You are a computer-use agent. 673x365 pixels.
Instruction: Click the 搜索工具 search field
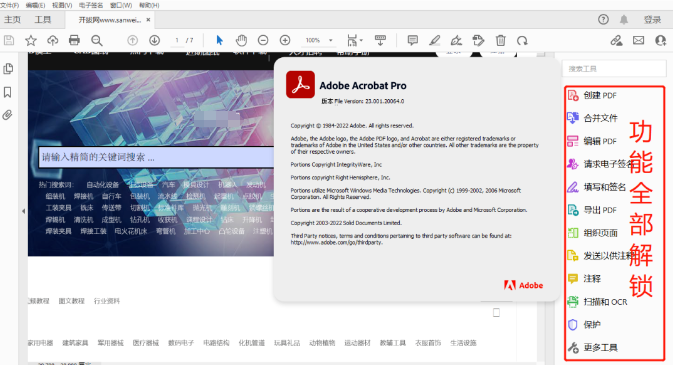[x=614, y=69]
